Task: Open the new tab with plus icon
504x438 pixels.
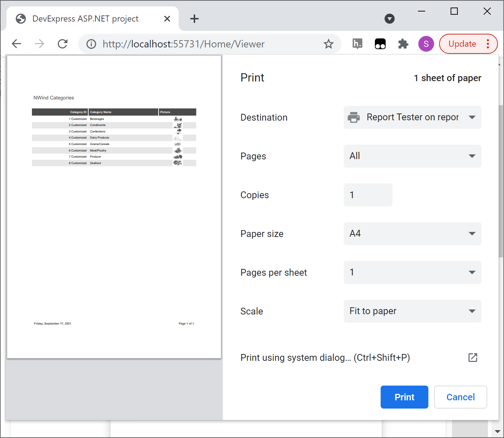Action: pos(194,19)
